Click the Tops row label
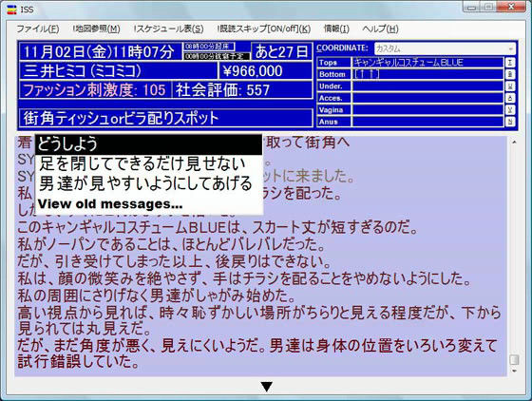 (334, 63)
